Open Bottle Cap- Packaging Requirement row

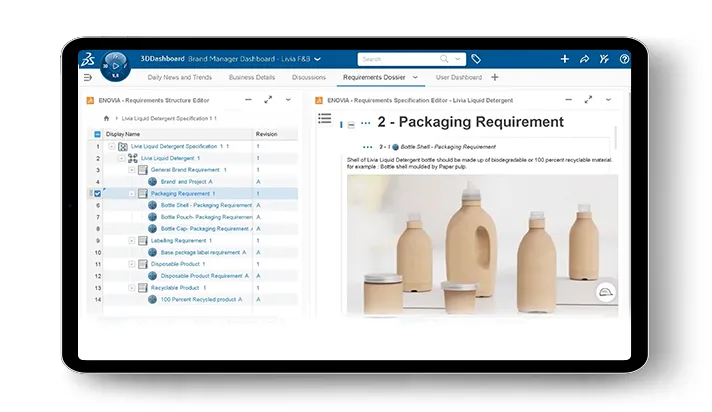[x=205, y=229]
